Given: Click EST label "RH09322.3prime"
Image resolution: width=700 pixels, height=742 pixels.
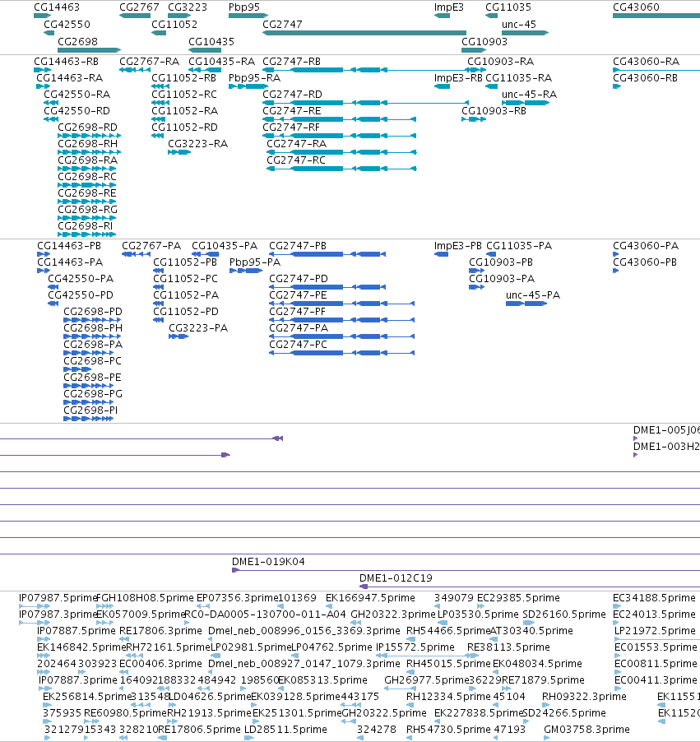Looking at the screenshot, I should pos(584,697).
